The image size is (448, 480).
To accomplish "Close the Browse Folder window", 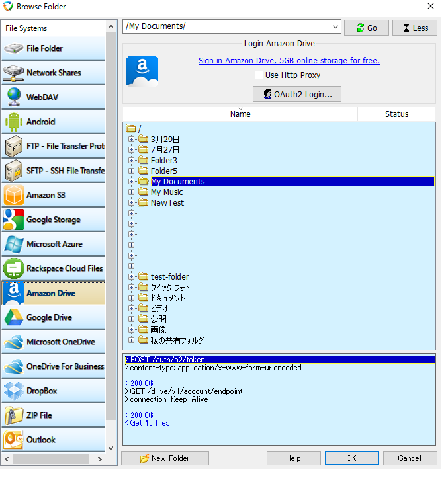I will pyautogui.click(x=431, y=6).
